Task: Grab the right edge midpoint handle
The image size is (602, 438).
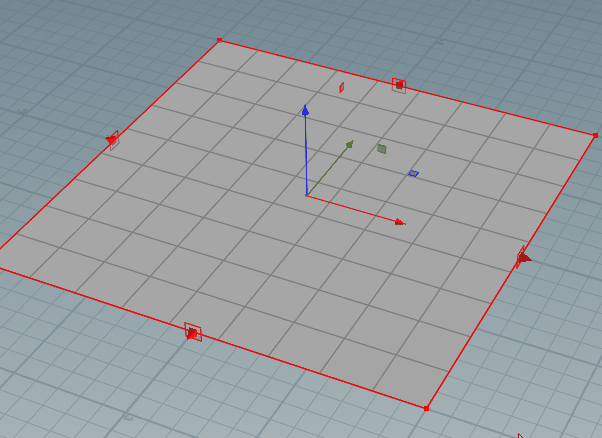Action: click(x=523, y=258)
